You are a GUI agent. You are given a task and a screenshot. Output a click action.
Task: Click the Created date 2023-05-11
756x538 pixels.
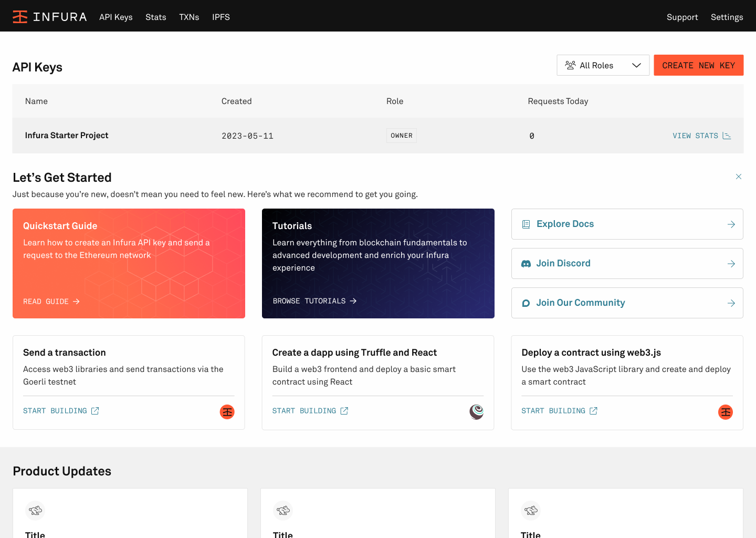pyautogui.click(x=247, y=136)
